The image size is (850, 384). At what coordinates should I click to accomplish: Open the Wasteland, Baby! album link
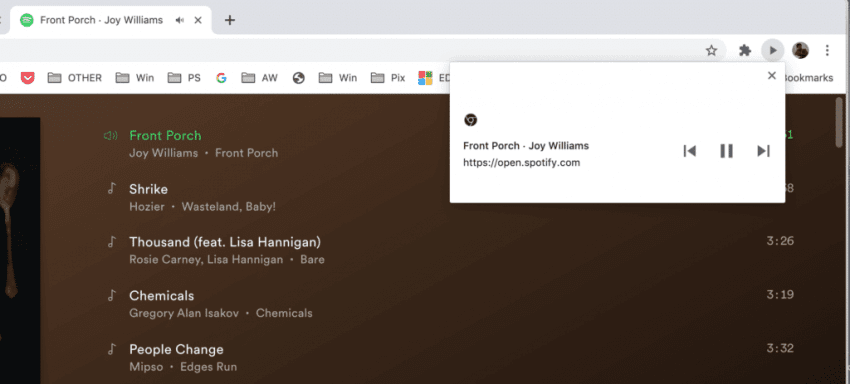(229, 207)
